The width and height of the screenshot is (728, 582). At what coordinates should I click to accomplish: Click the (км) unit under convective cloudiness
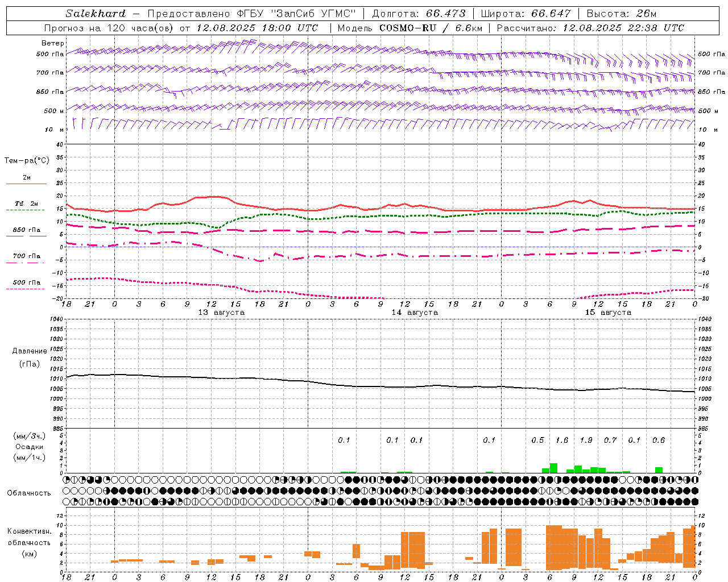tap(30, 554)
